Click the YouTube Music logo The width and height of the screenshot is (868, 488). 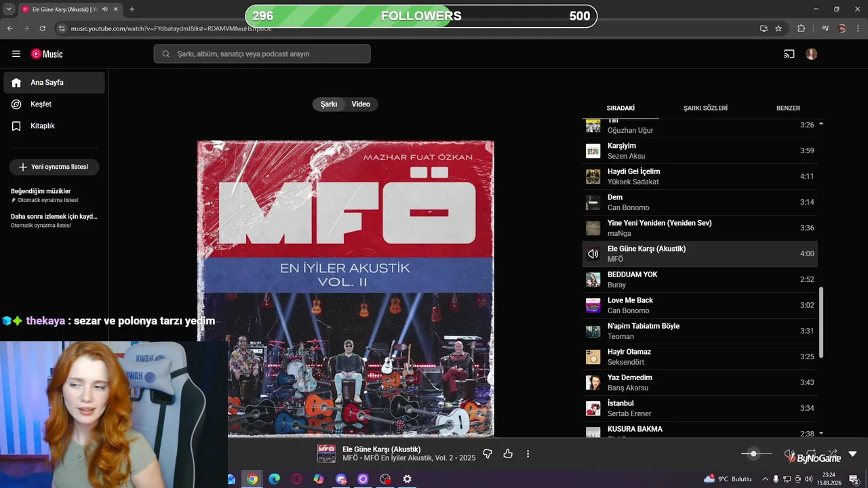click(47, 54)
